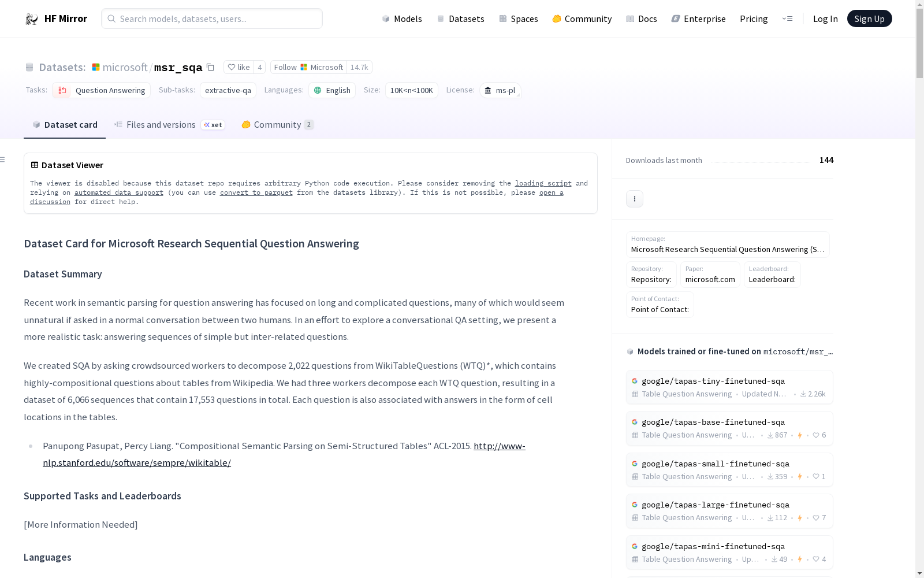924x578 pixels.
Task: Click the Log In link
Action: click(x=825, y=18)
